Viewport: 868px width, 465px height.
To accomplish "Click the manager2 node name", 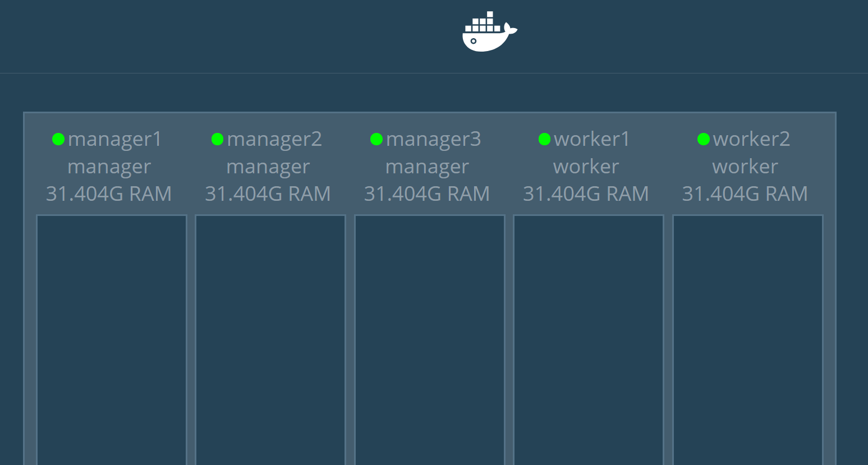I will 274,139.
